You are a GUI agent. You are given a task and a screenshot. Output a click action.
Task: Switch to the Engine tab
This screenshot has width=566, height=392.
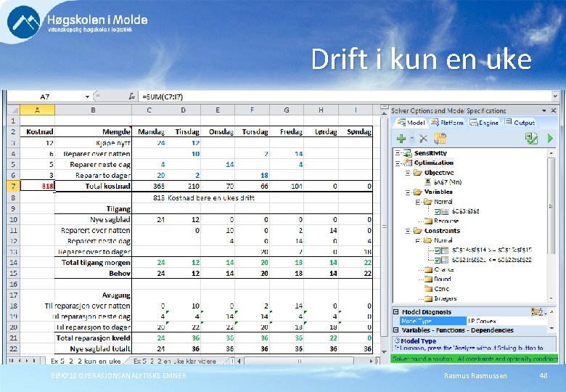coord(484,123)
